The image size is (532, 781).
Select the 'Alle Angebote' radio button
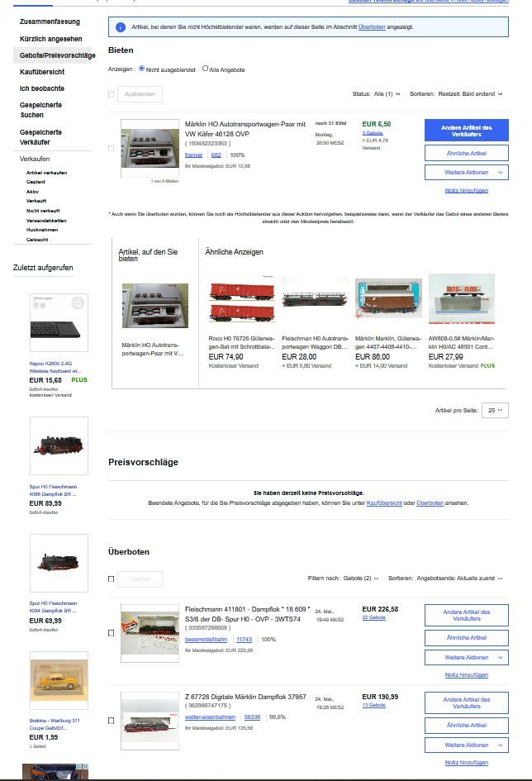pos(206,69)
